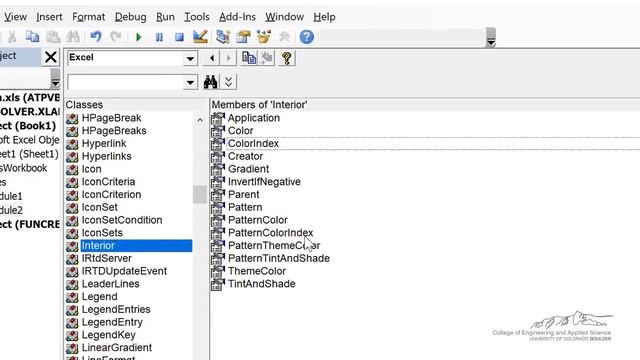
Task: Open the Object Browser toolbar icon
Action: point(264,37)
